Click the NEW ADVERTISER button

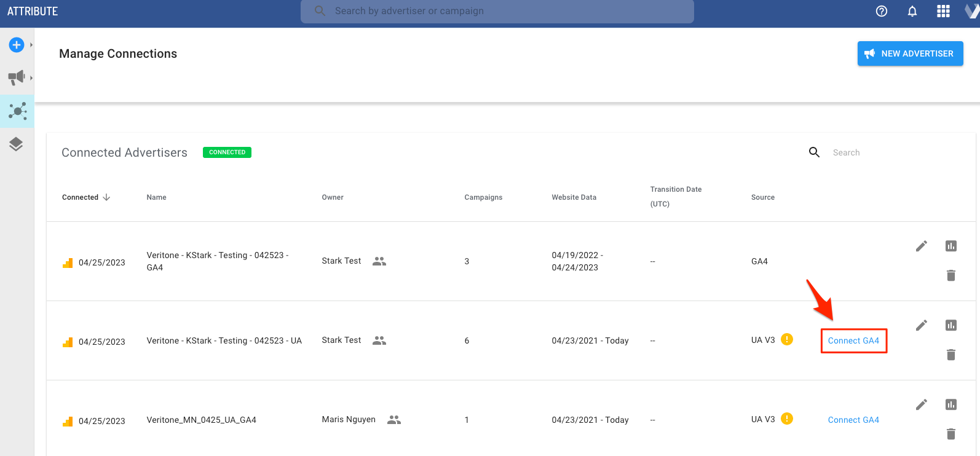coord(910,53)
